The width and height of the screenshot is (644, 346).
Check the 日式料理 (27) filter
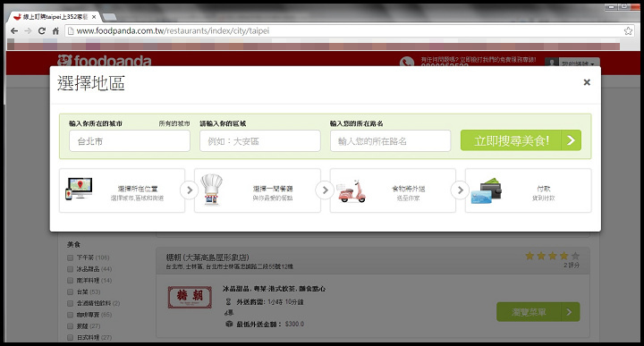coord(70,337)
